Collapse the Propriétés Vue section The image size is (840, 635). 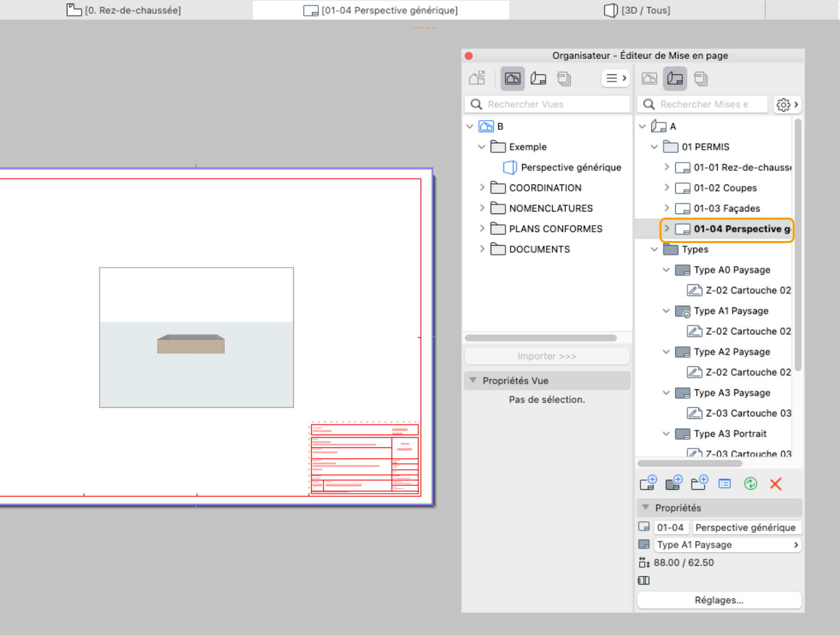point(473,381)
